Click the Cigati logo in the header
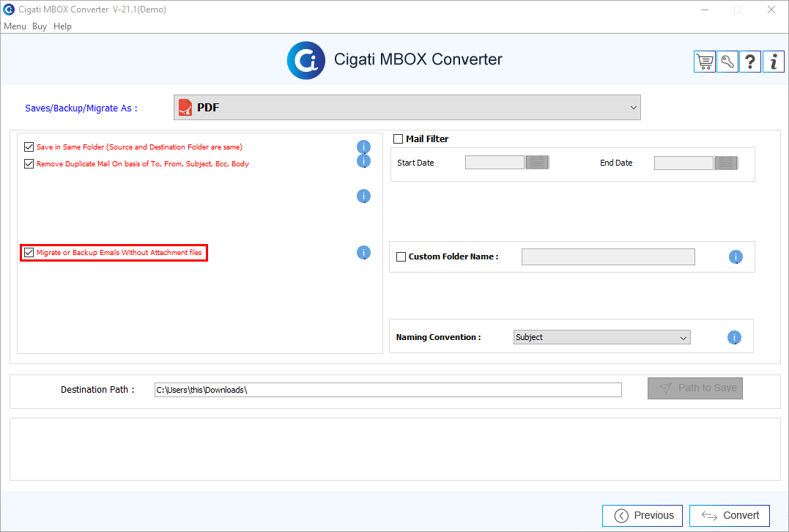This screenshot has height=532, width=789. (306, 60)
